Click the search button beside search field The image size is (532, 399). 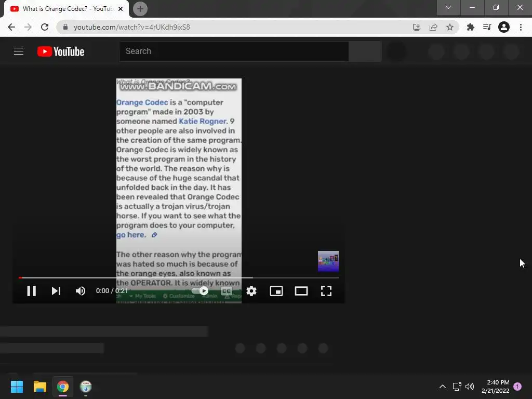(x=365, y=51)
